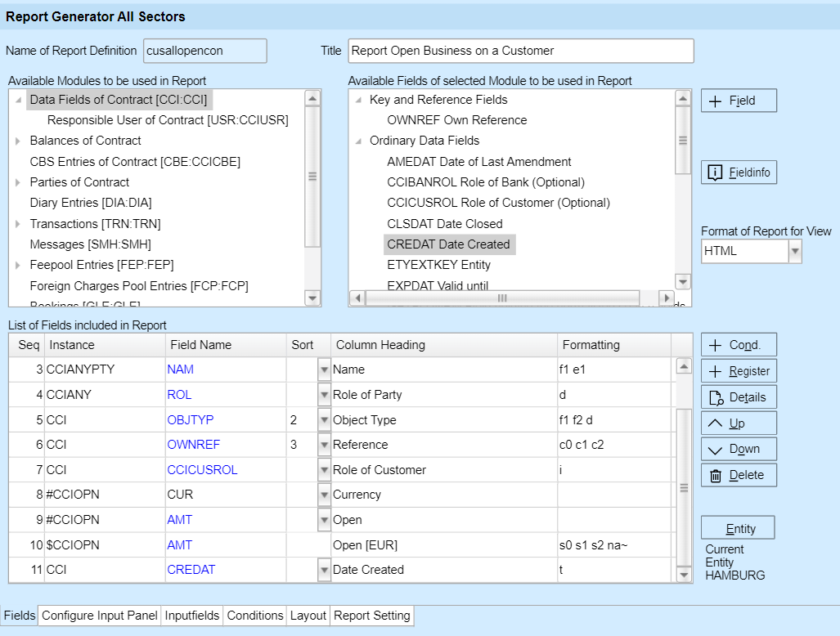The height and width of the screenshot is (636, 840).
Task: Open Sort dropdown for CREDAT row
Action: 324,570
